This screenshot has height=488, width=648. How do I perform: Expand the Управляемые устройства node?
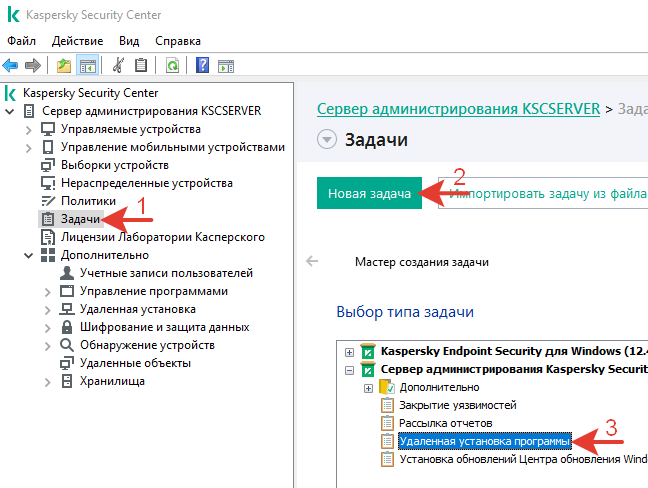(x=29, y=130)
